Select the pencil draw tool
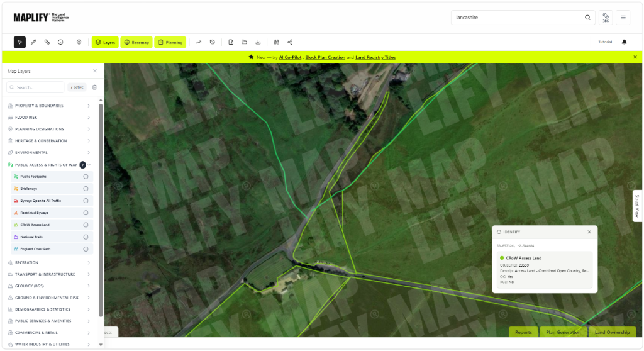This screenshot has width=644, height=351. click(x=33, y=42)
